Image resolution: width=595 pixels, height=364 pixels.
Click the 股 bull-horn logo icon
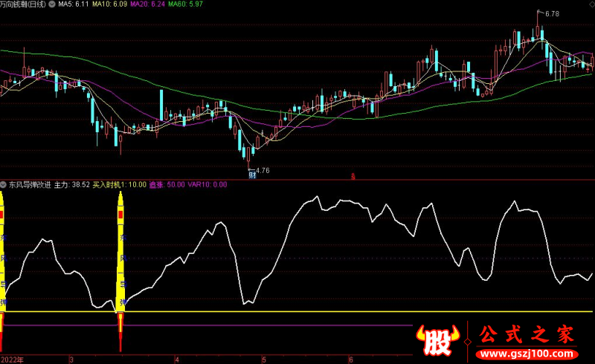click(x=437, y=339)
